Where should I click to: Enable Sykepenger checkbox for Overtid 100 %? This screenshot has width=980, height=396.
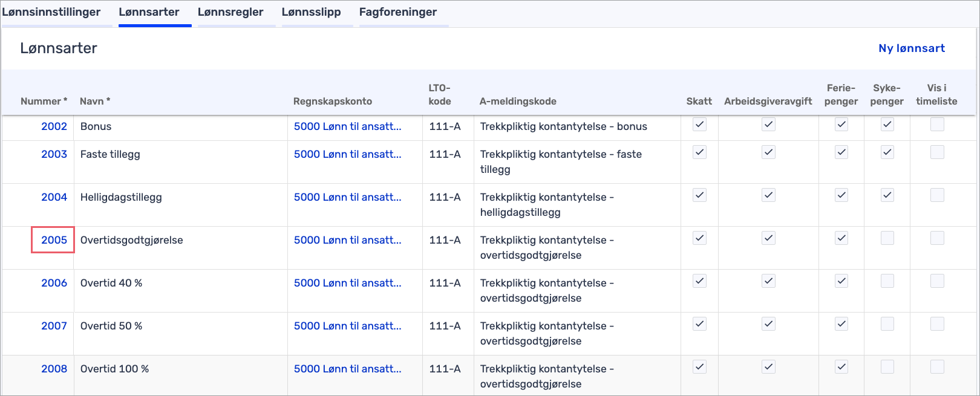pos(887,367)
